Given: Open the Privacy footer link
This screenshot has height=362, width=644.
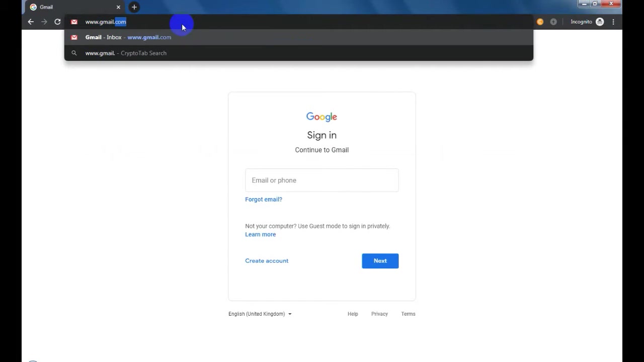Looking at the screenshot, I should coord(379,314).
